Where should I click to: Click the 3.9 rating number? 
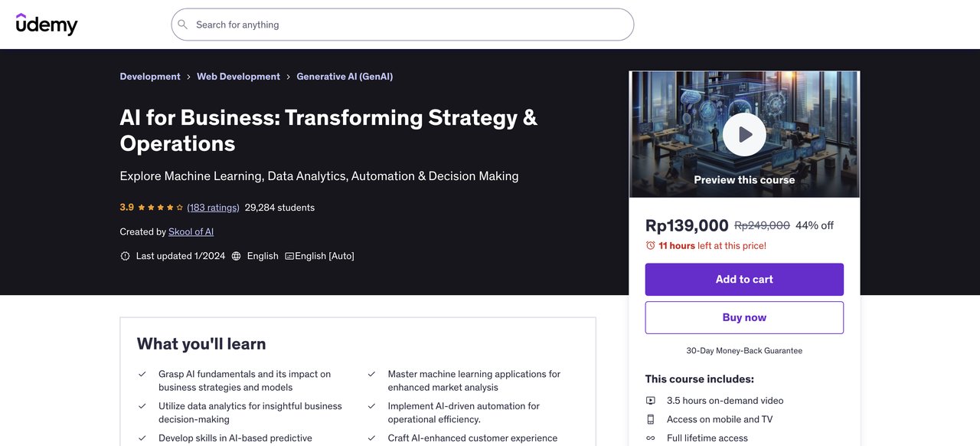127,208
